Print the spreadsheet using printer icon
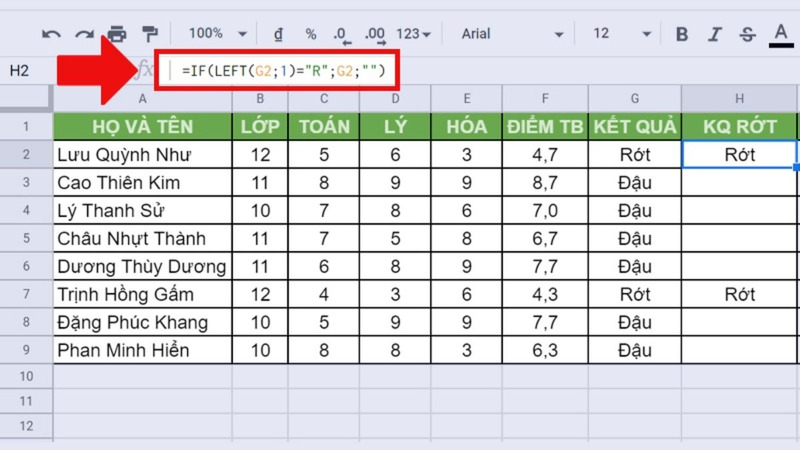 pos(116,34)
